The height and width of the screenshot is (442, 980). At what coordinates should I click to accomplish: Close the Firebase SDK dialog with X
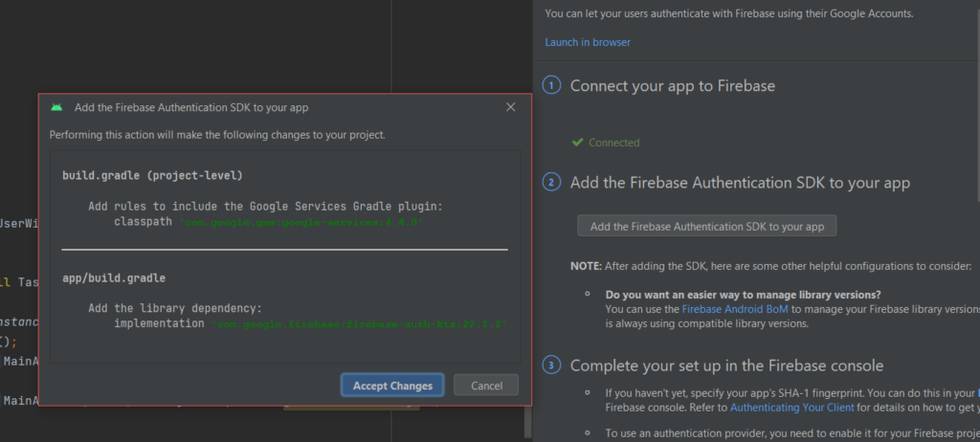point(511,108)
